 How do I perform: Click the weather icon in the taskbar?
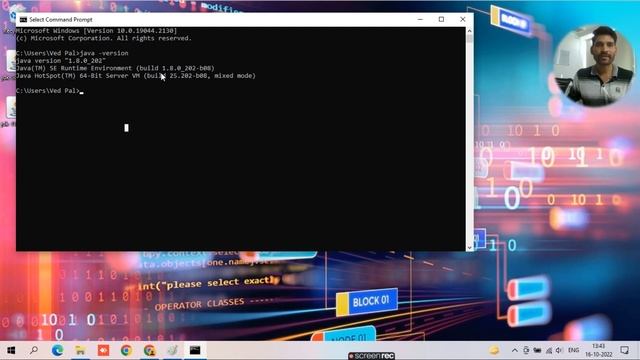[x=494, y=350]
